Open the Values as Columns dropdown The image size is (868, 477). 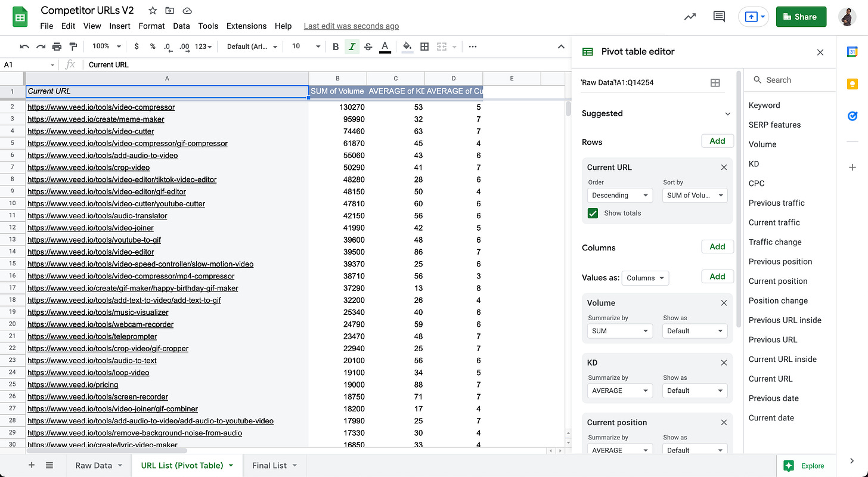click(x=645, y=278)
